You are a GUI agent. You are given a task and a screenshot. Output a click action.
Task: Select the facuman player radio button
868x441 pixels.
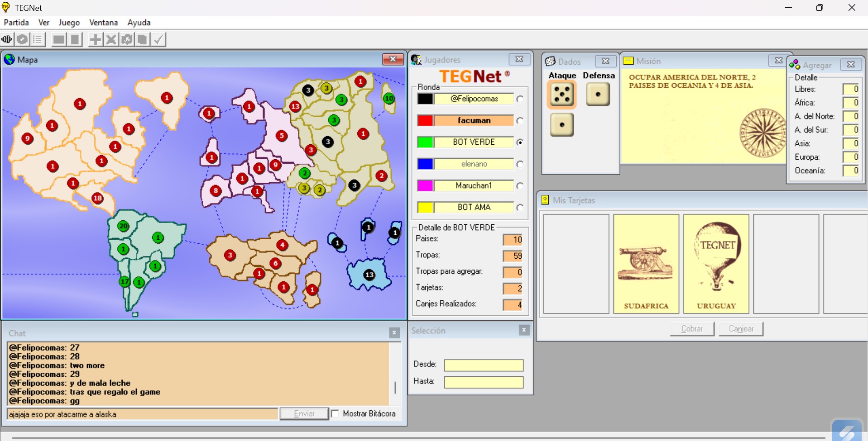pos(520,121)
